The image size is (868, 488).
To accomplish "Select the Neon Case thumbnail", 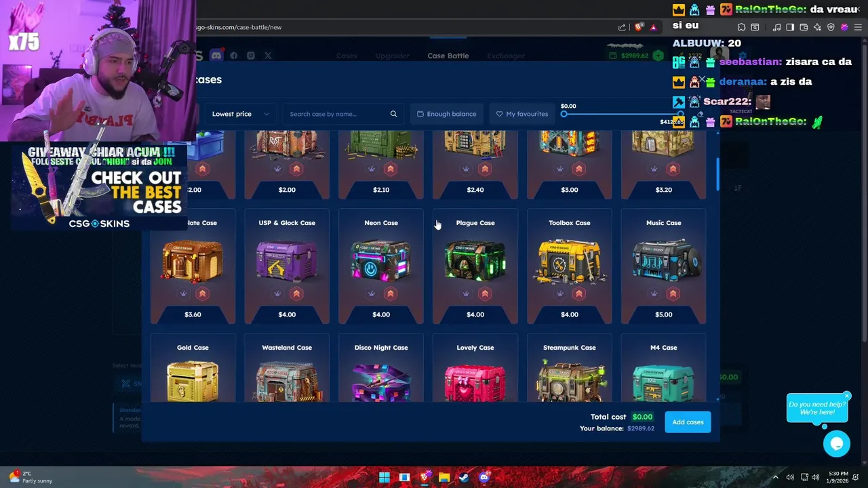I will pyautogui.click(x=381, y=261).
